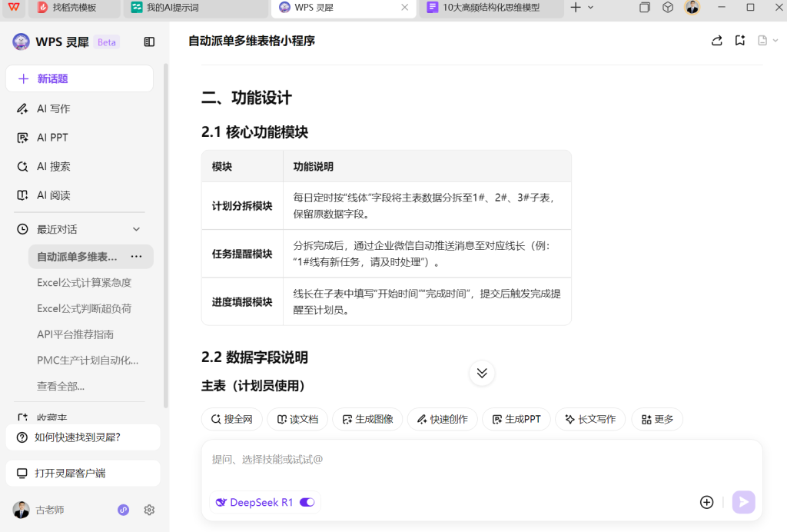The image size is (787, 532).
Task: Open settings via the gear icon
Action: [149, 510]
